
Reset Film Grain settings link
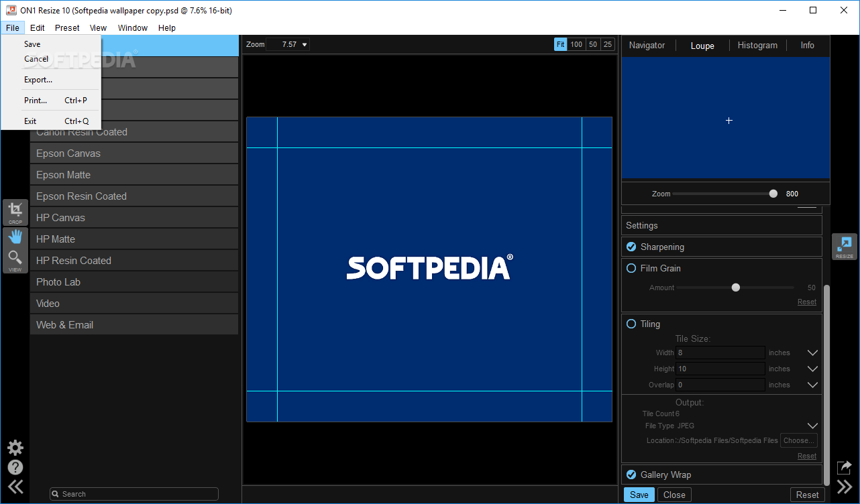click(807, 302)
